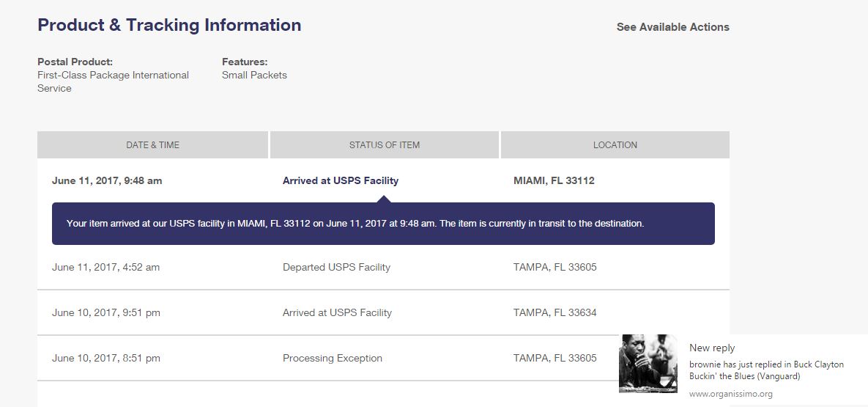Open the www.organissimo.org notification source

pos(731,395)
